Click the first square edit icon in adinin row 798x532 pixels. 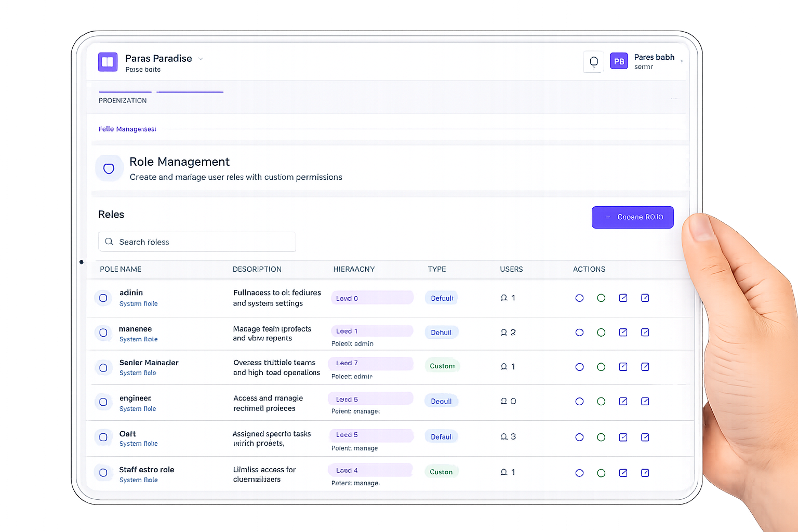coord(623,298)
